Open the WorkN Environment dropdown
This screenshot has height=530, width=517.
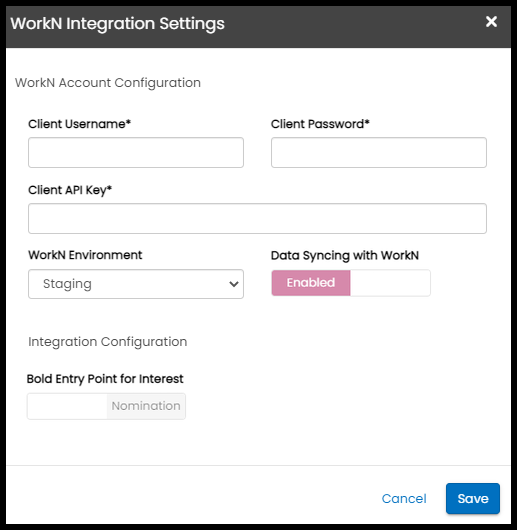(x=136, y=284)
